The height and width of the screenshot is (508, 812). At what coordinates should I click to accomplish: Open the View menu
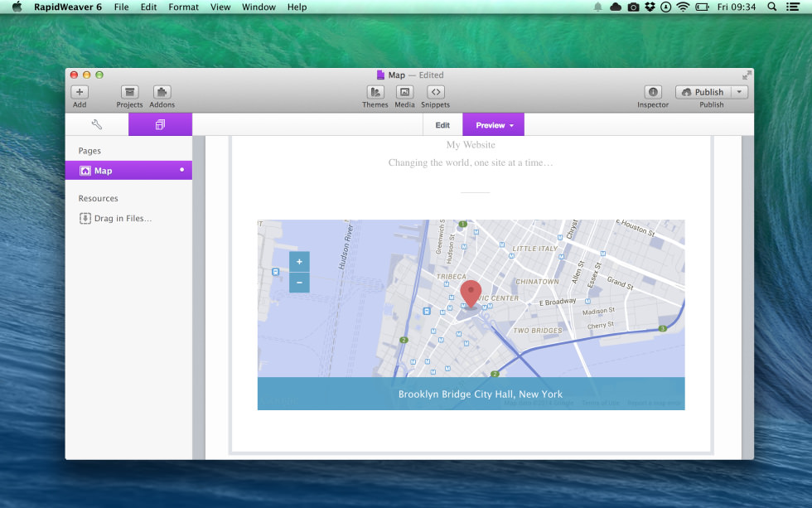(220, 7)
